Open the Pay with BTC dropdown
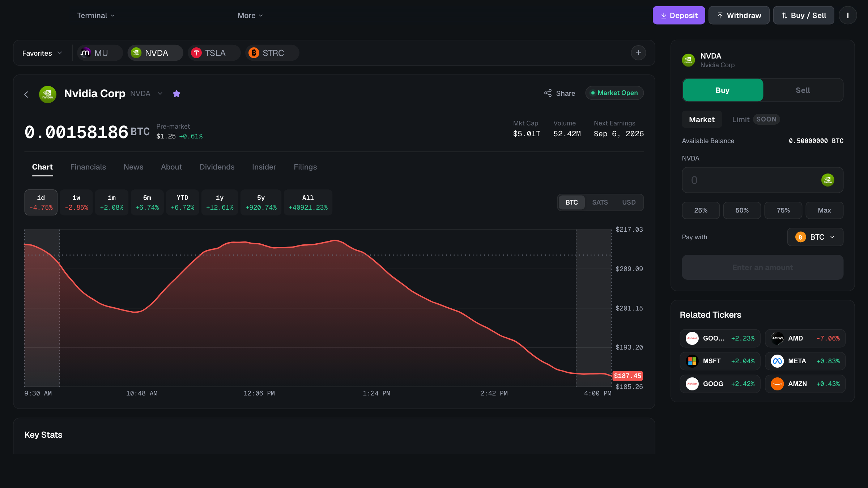 tap(815, 237)
